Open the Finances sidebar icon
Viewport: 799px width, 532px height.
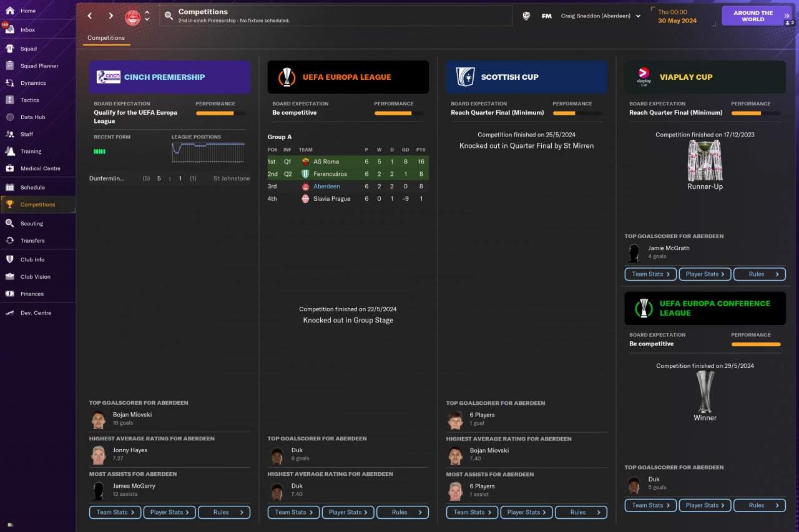10,294
